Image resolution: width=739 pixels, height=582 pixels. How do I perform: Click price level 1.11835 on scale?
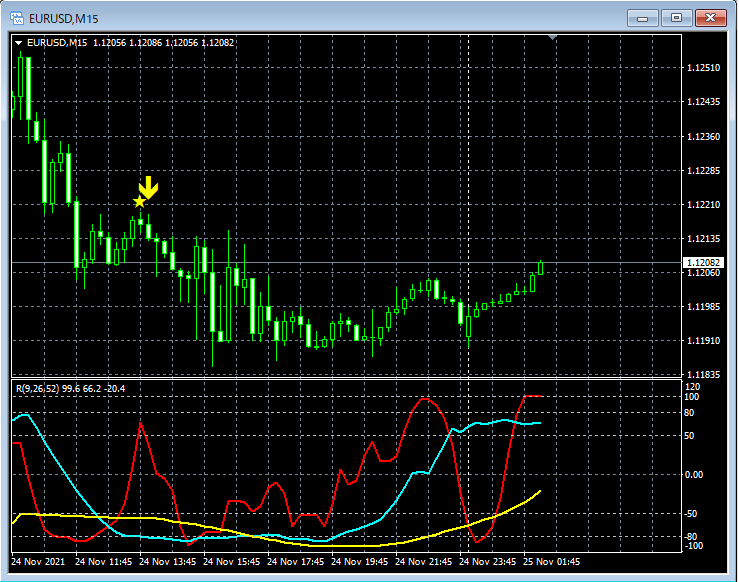pos(704,375)
